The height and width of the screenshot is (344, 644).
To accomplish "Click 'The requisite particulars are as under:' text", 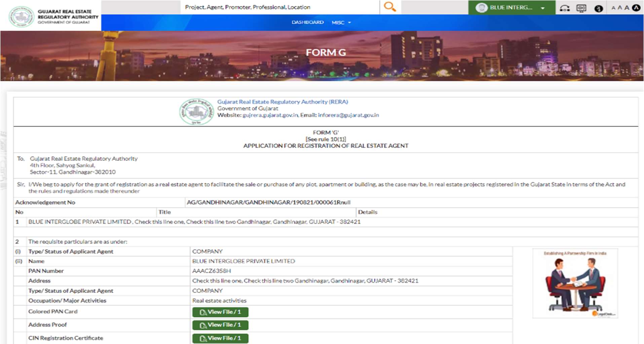I will [78, 242].
